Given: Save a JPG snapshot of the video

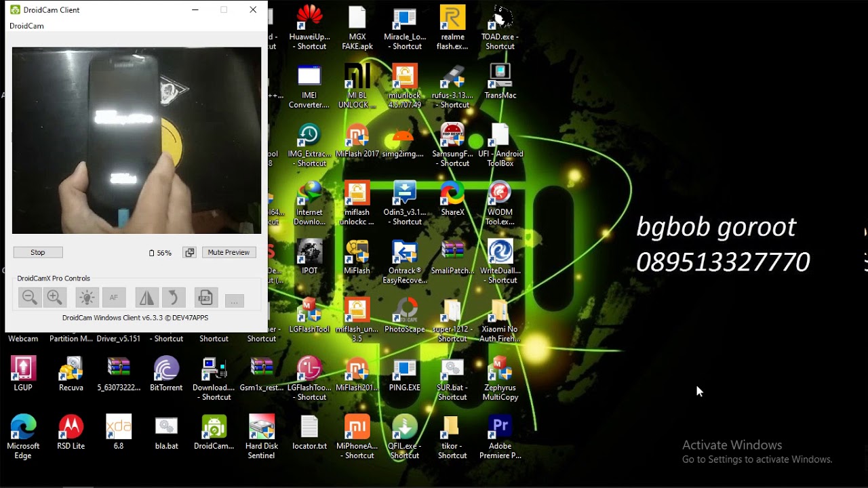Looking at the screenshot, I should click(x=205, y=298).
